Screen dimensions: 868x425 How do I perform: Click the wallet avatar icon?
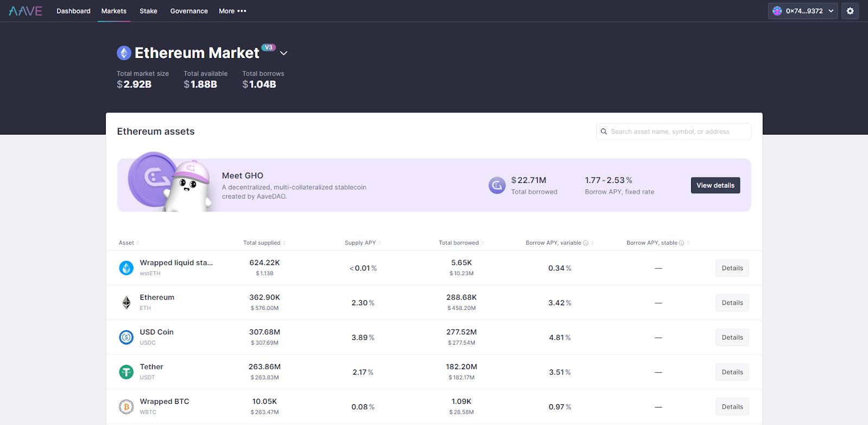[777, 11]
